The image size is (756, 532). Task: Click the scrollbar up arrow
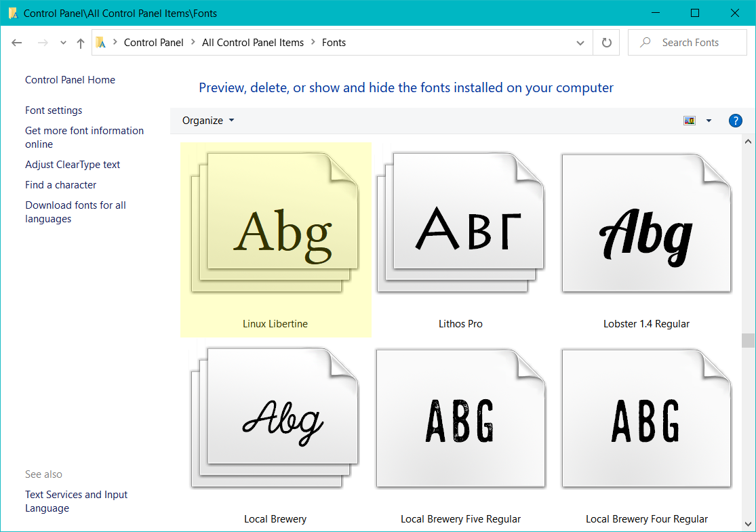point(748,142)
